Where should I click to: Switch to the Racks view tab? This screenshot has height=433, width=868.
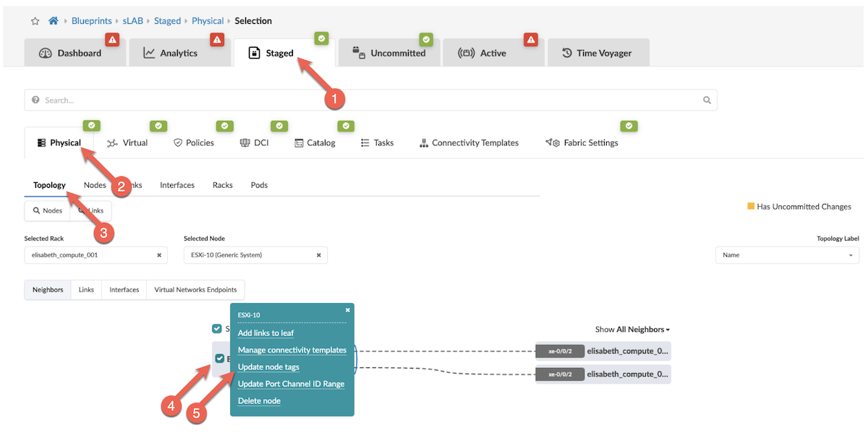pos(223,185)
